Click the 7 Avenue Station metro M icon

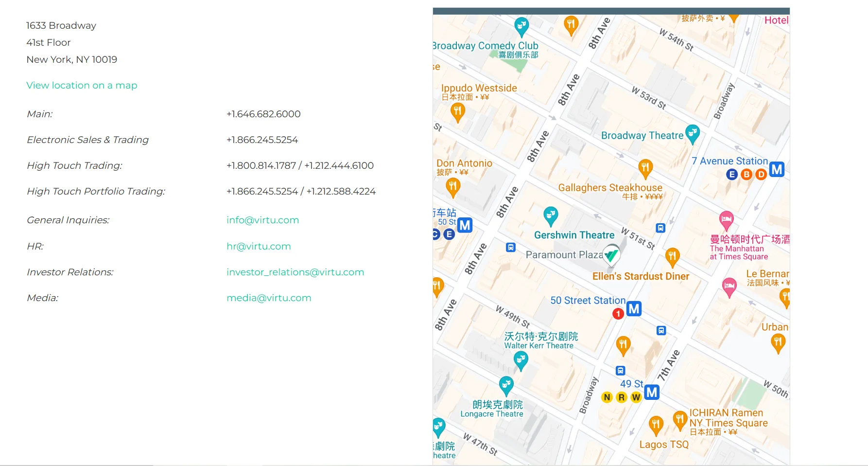pyautogui.click(x=777, y=169)
